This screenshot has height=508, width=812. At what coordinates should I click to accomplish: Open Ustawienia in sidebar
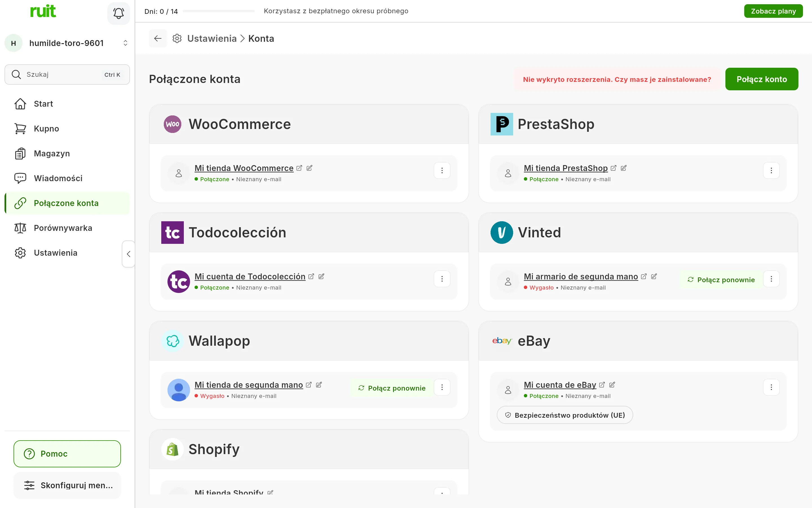(x=67, y=253)
